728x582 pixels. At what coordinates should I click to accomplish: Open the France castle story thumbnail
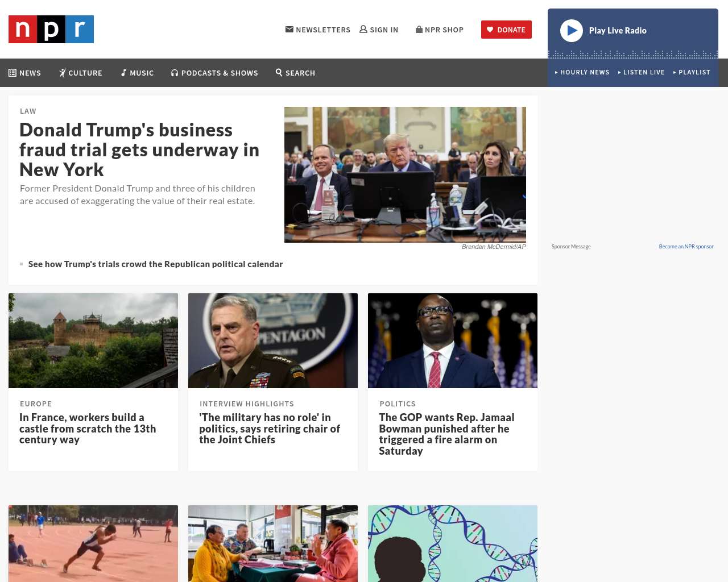(x=93, y=340)
